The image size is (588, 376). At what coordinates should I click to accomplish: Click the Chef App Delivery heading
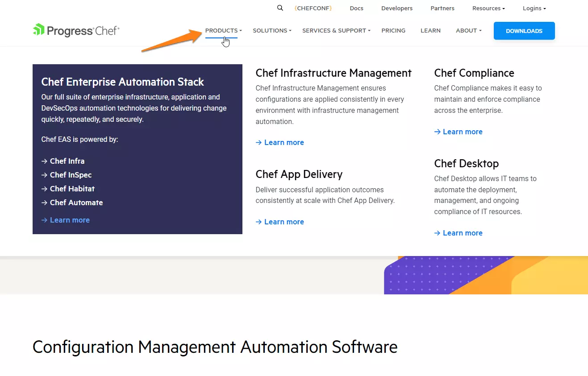click(299, 174)
